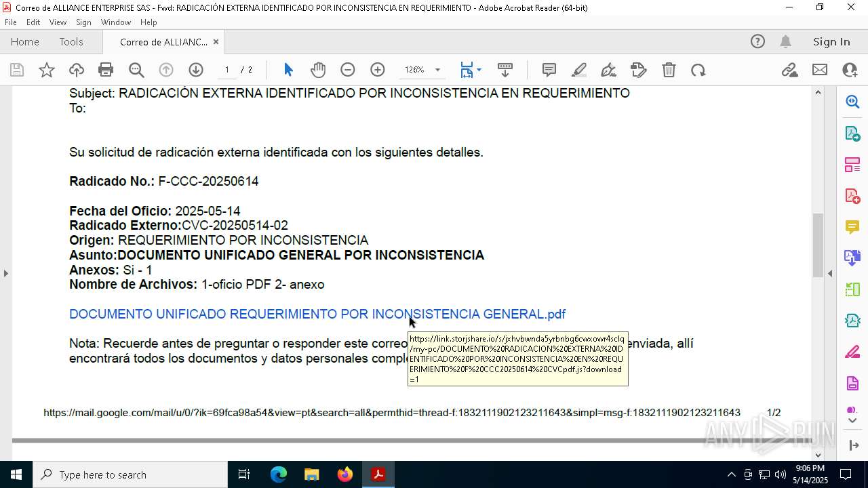Image resolution: width=868 pixels, height=488 pixels.
Task: Switch to the Home tab
Action: [25, 41]
